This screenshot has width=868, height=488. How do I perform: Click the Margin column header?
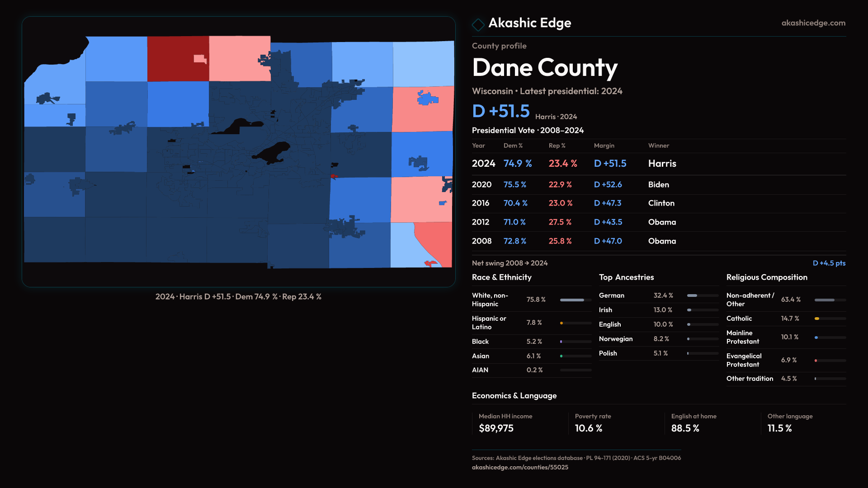click(x=604, y=145)
